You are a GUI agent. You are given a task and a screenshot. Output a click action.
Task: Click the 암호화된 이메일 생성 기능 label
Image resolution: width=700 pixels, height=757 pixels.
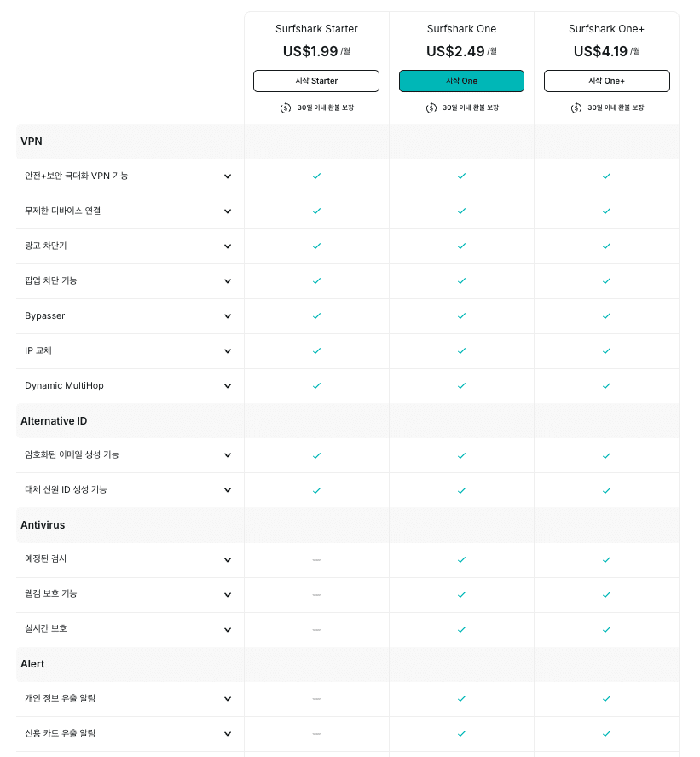click(x=72, y=455)
